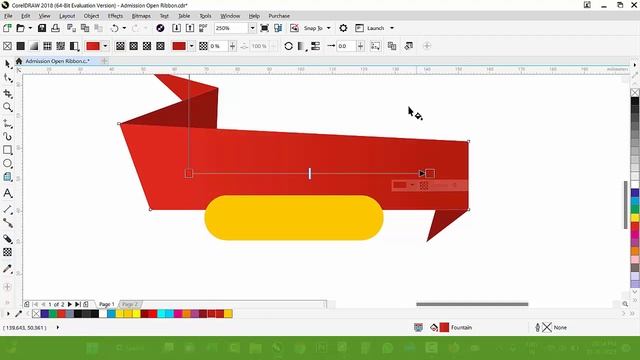The width and height of the screenshot is (640, 360).
Task: Open the Object menu
Action: pyautogui.click(x=91, y=16)
